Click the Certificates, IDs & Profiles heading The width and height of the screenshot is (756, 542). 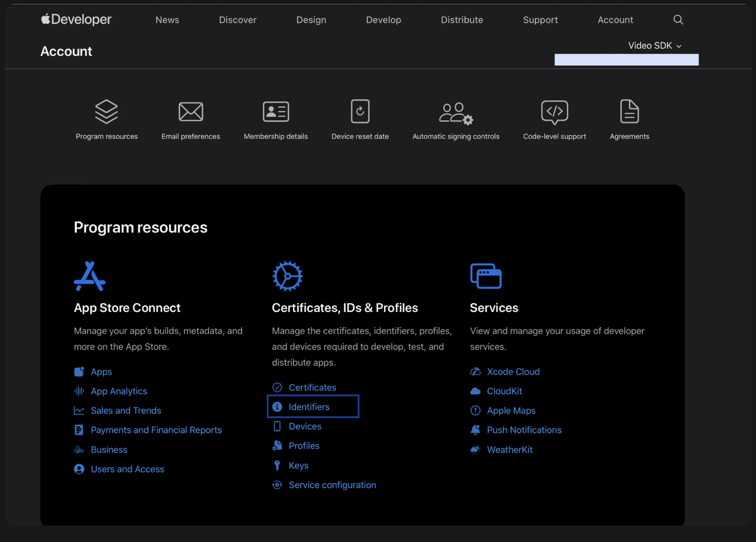(x=345, y=308)
